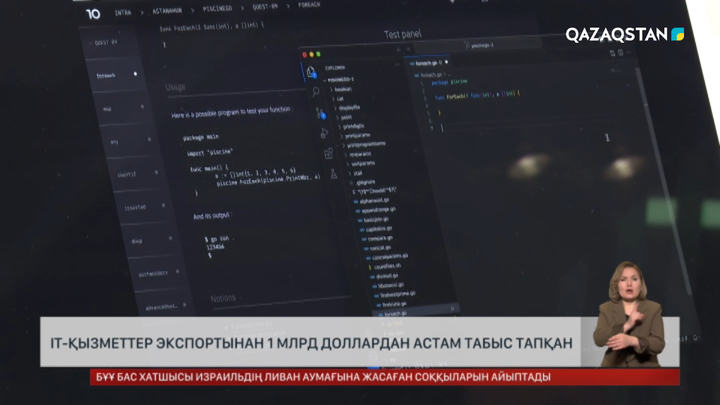Open the Extensions view icon
720x405 pixels.
(329, 153)
